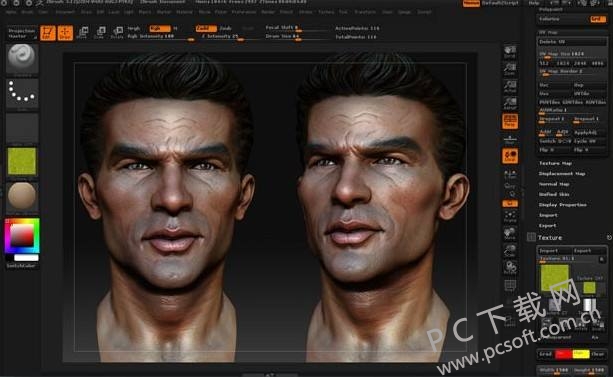Click the Rotate view icon on right shelf
This screenshot has width=613, height=377.
pyautogui.click(x=510, y=268)
